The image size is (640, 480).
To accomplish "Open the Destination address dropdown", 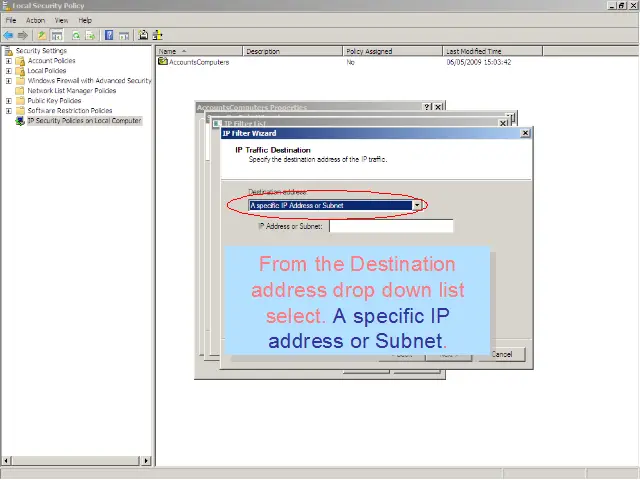I will (417, 206).
